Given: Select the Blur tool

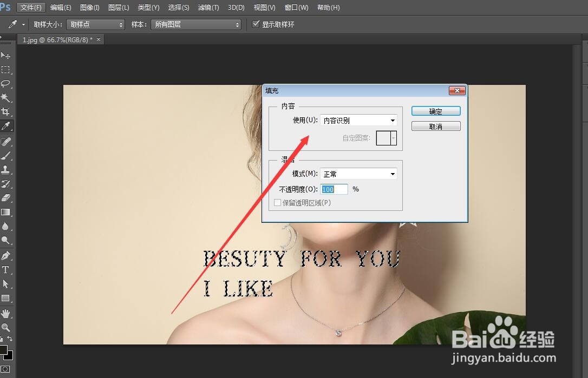Looking at the screenshot, I should (x=5, y=226).
